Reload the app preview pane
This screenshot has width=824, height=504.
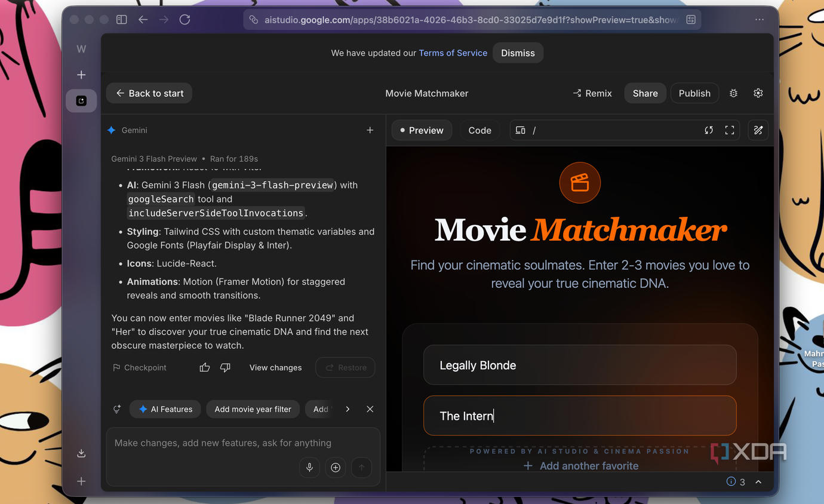pyautogui.click(x=709, y=130)
